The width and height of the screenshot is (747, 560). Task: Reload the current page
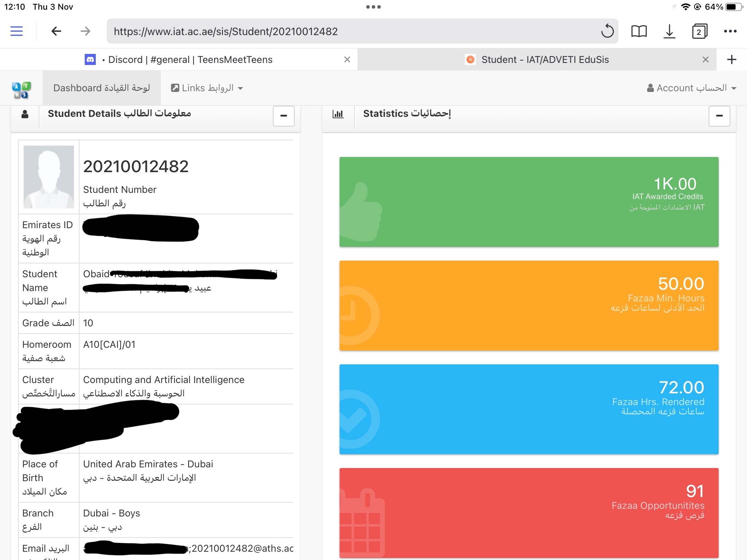pos(607,31)
